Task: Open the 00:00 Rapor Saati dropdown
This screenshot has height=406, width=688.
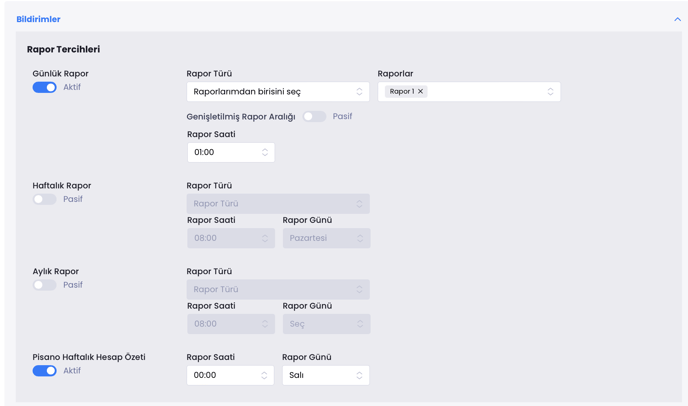Action: tap(230, 376)
